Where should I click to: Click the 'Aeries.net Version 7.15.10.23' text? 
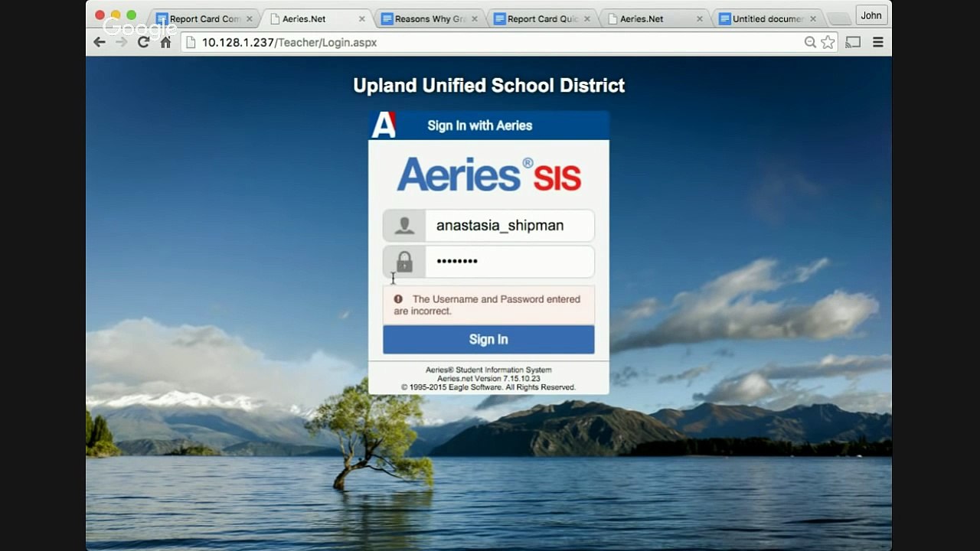pos(488,379)
